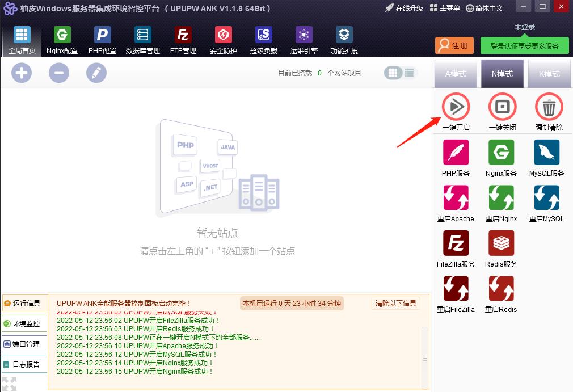This screenshot has height=392, width=573.
Task: Open the 全局首页 home tab
Action: click(22, 40)
